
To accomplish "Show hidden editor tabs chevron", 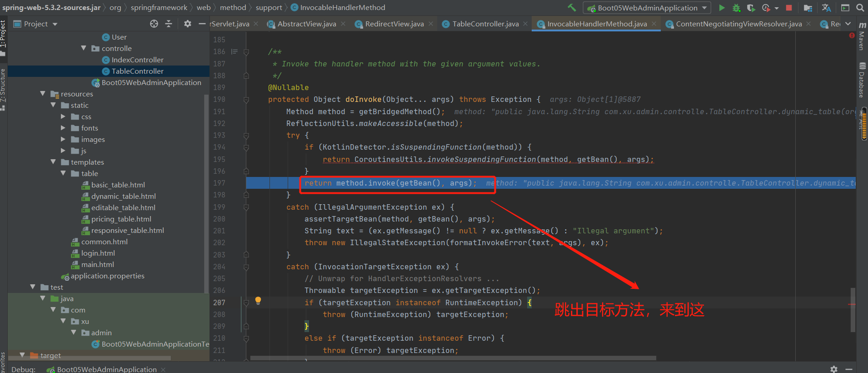I will [x=848, y=24].
